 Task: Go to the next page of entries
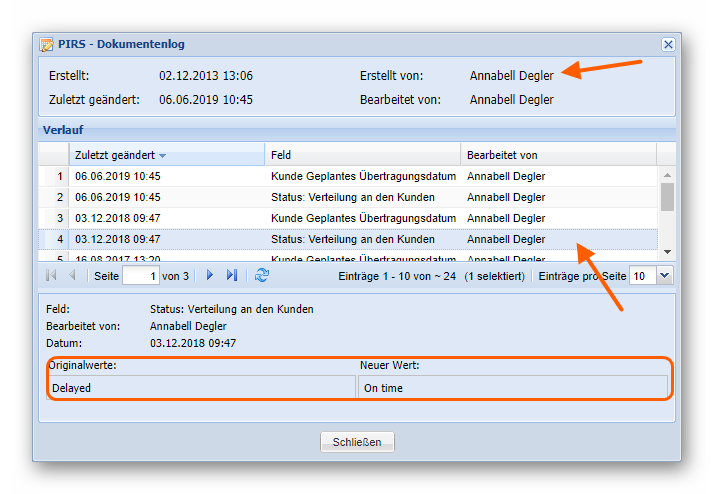pyautogui.click(x=210, y=275)
